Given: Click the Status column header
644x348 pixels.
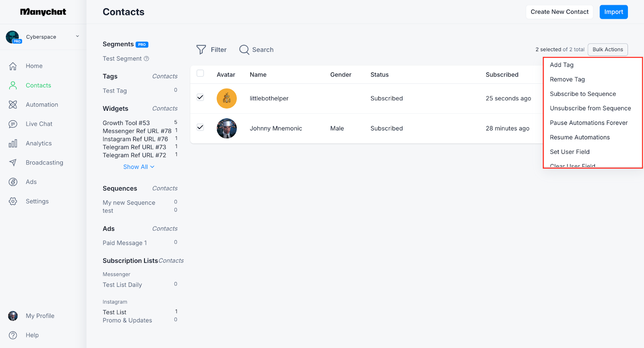Looking at the screenshot, I should [380, 75].
